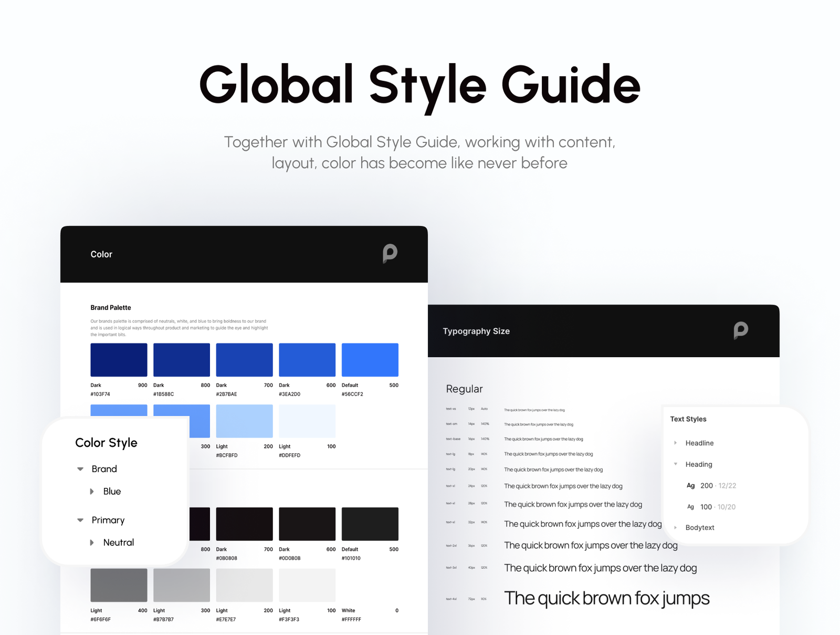840x635 pixels.
Task: Select the 200 · 12/22 style entry
Action: coord(719,486)
